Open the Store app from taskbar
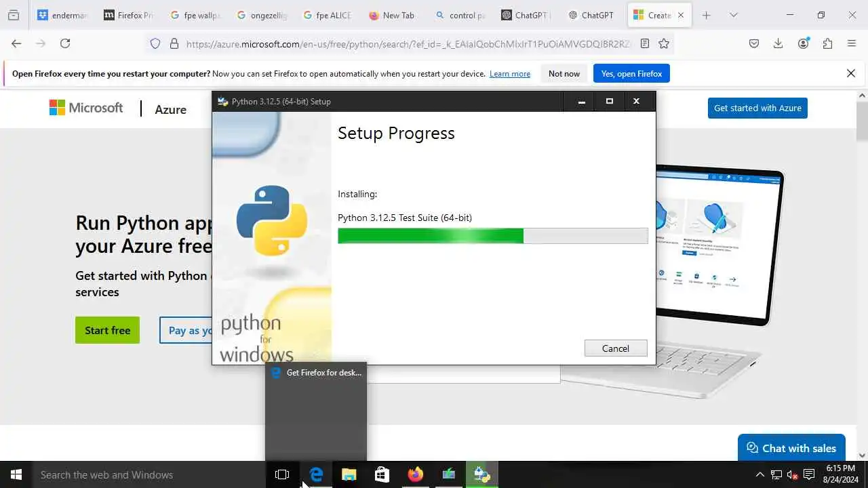Image resolution: width=868 pixels, height=488 pixels. tap(382, 474)
